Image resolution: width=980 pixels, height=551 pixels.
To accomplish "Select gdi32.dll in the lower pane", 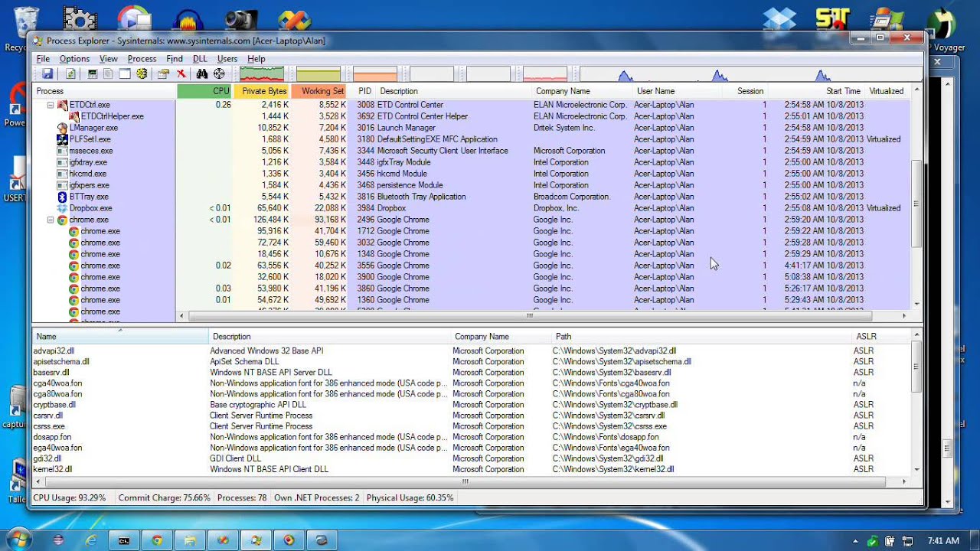I will pos(472,458).
